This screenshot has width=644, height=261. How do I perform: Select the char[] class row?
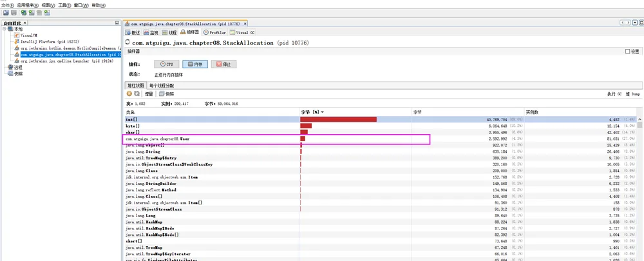point(381,132)
